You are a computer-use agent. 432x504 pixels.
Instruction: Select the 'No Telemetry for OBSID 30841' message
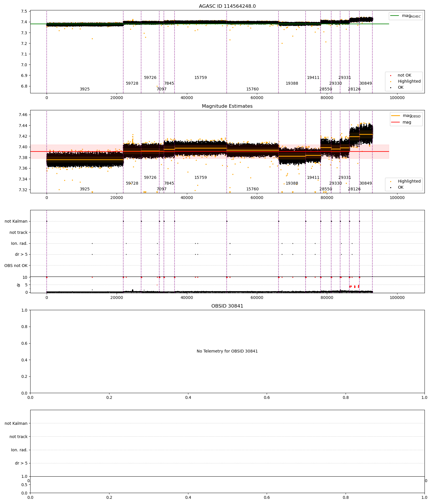(227, 351)
